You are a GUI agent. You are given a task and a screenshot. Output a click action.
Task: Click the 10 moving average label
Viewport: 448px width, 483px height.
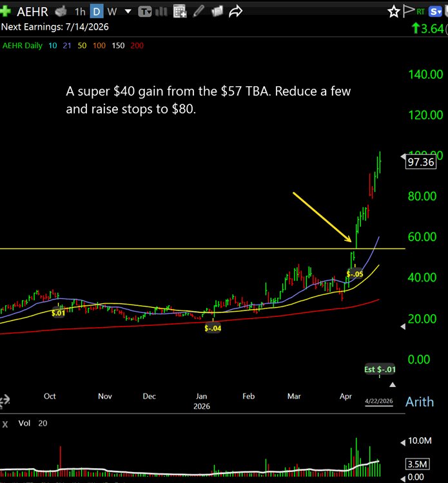pyautogui.click(x=52, y=46)
